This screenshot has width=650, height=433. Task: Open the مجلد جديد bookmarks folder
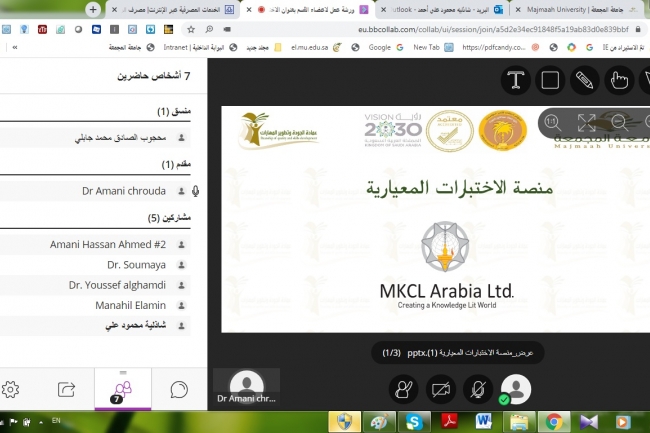click(x=264, y=47)
